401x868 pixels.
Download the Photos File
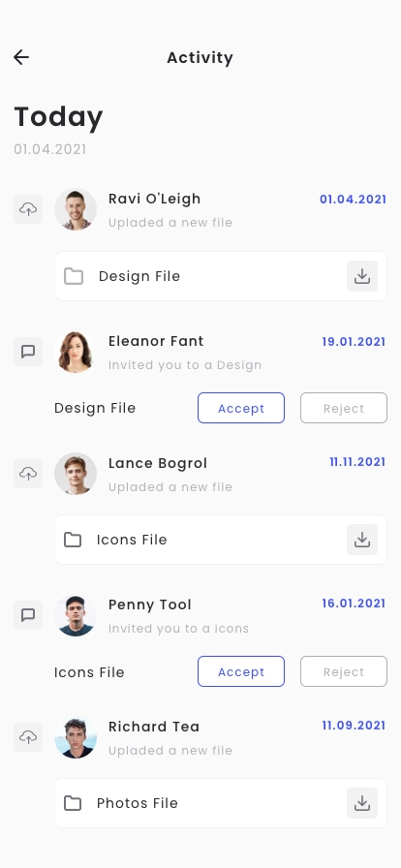[362, 803]
